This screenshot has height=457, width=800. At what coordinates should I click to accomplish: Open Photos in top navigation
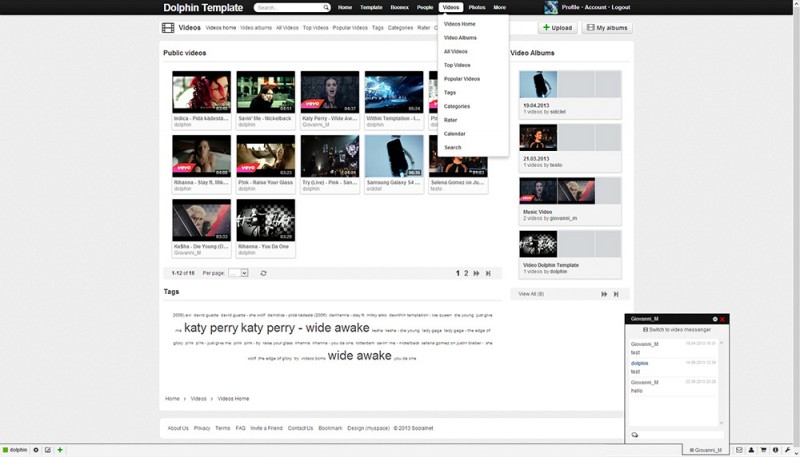click(x=477, y=7)
